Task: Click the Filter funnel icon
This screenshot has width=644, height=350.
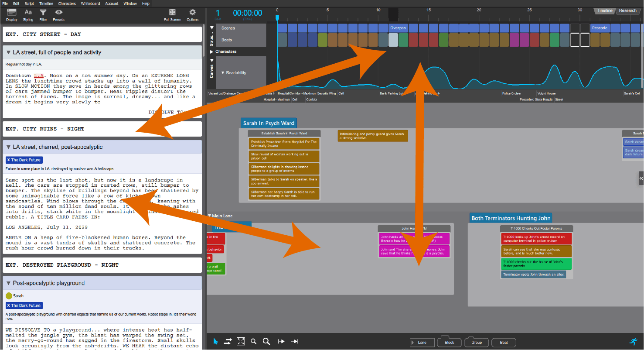Action: [x=43, y=12]
